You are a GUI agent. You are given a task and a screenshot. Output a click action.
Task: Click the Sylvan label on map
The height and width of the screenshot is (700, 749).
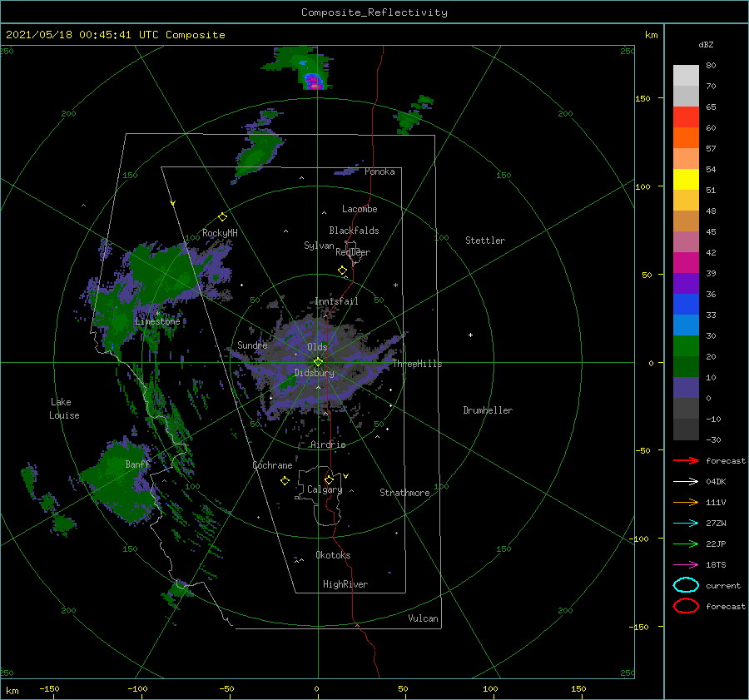point(319,246)
